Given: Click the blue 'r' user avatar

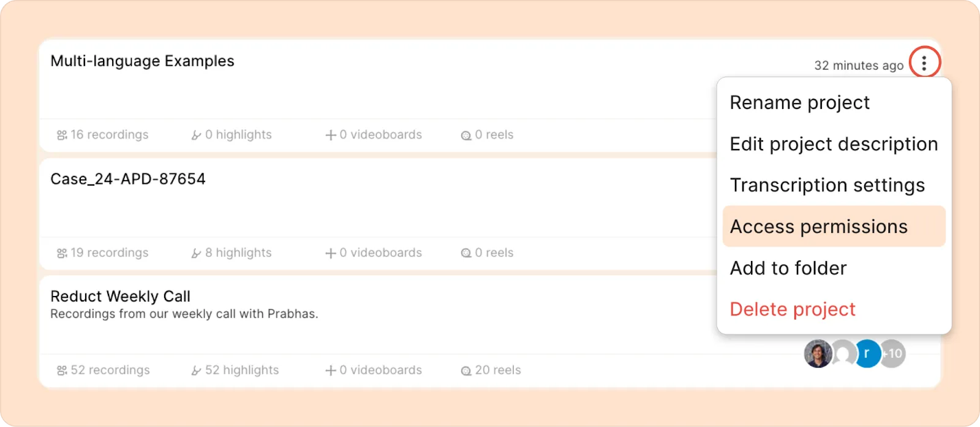Looking at the screenshot, I should [867, 353].
